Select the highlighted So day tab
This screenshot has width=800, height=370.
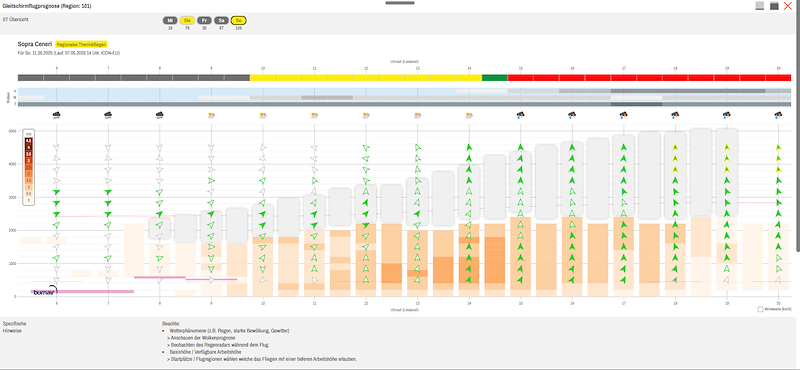(238, 20)
